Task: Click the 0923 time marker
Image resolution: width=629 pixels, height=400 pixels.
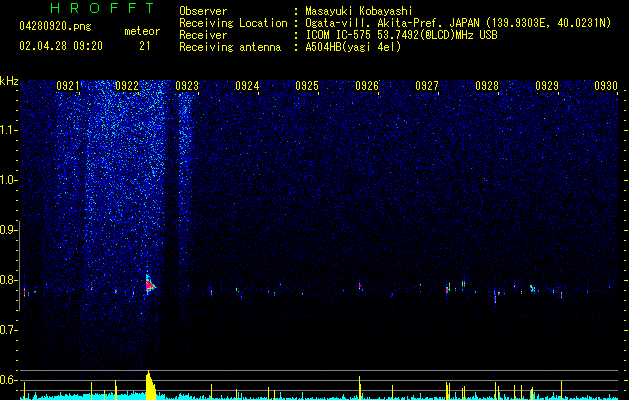Action: (187, 86)
